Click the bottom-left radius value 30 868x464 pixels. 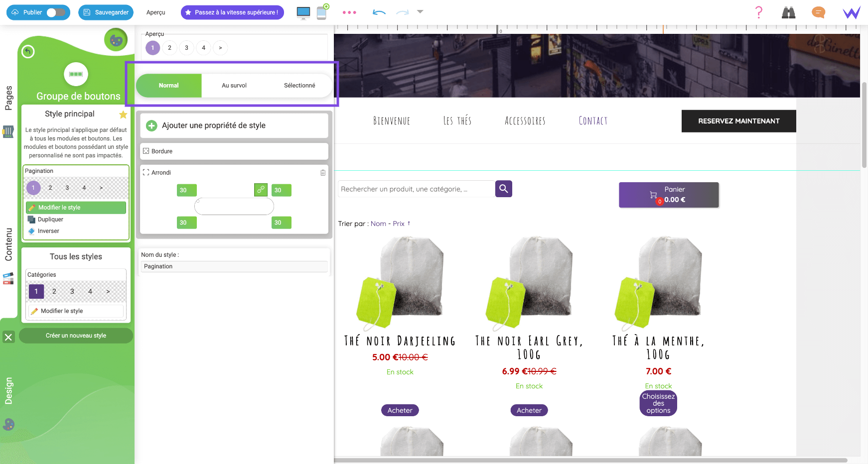tap(187, 223)
